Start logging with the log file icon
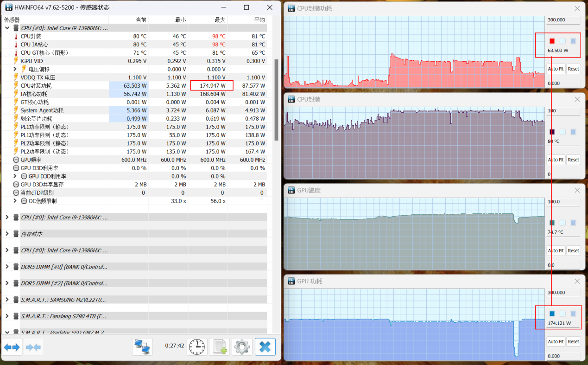This screenshot has height=365, width=588. [x=219, y=346]
